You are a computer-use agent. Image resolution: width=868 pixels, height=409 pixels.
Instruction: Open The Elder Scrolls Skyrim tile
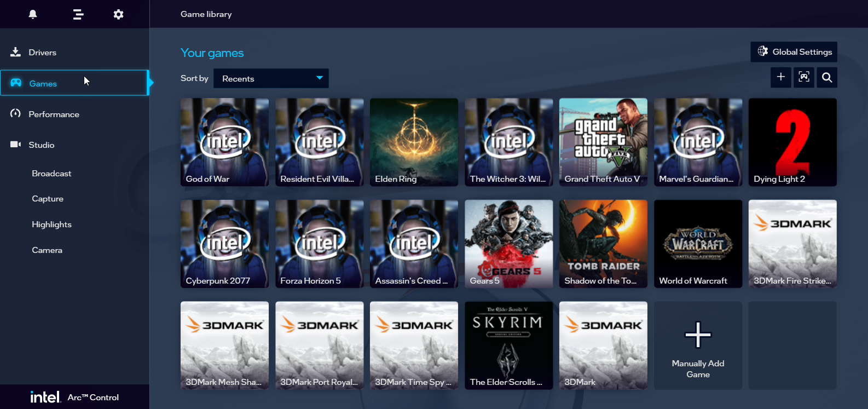coord(508,345)
